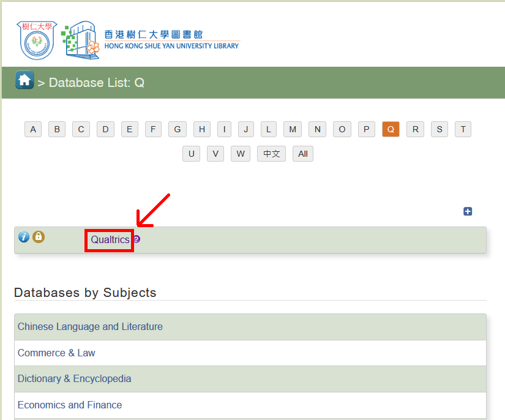The width and height of the screenshot is (505, 420).
Task: Open the Qualtrics database link
Action: (x=110, y=239)
